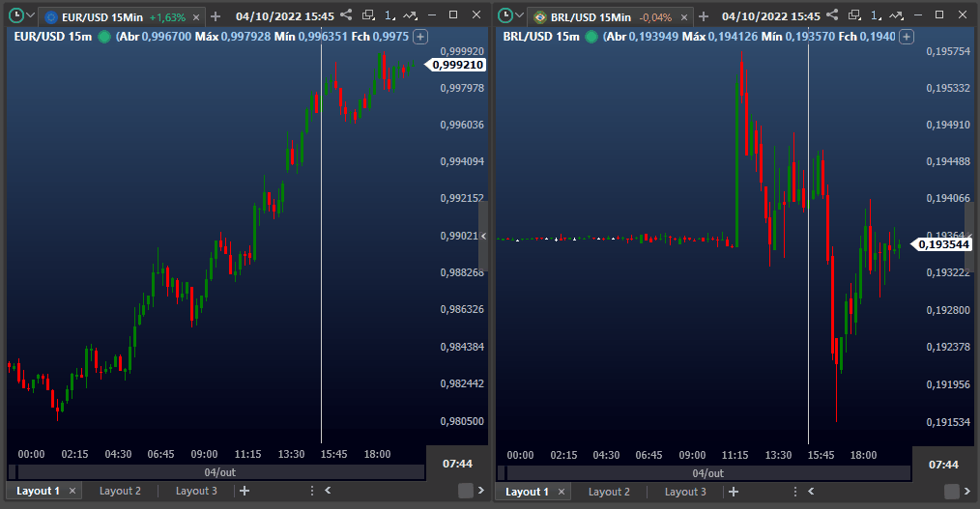Open the clock icon in EUR/USD window
Viewport: 980px width, 509px height.
[x=15, y=15]
